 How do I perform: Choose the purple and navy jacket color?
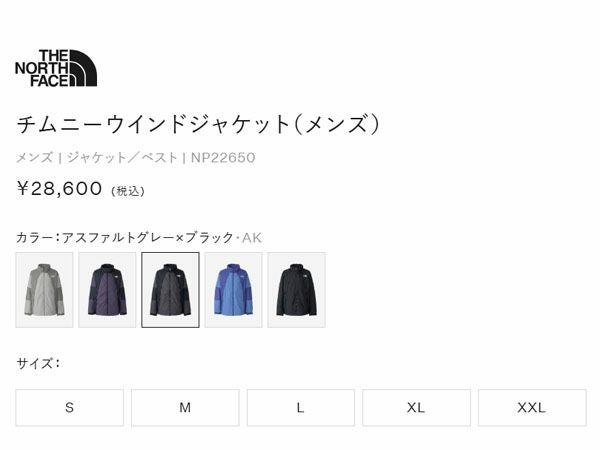(x=107, y=290)
